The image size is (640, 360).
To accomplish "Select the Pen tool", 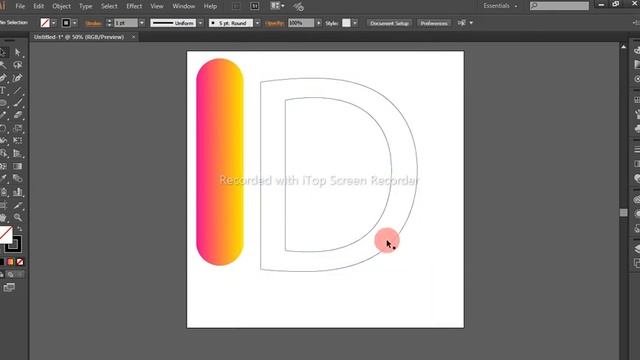I will (x=3, y=78).
